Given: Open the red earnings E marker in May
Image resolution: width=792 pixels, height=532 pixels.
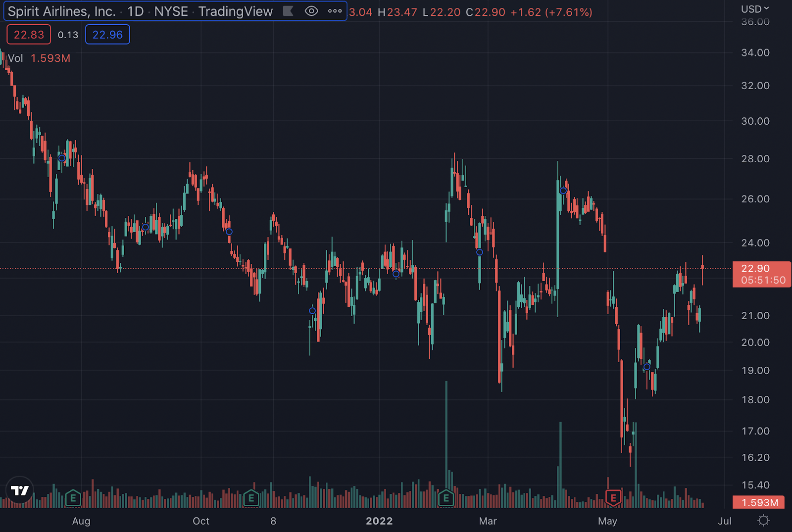Looking at the screenshot, I should coord(613,498).
